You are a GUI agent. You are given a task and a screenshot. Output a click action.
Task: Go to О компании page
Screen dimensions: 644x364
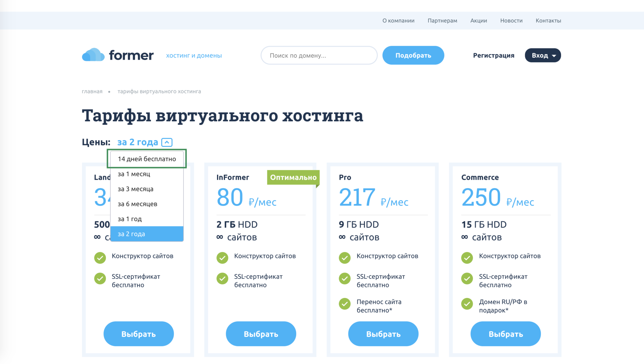[398, 20]
